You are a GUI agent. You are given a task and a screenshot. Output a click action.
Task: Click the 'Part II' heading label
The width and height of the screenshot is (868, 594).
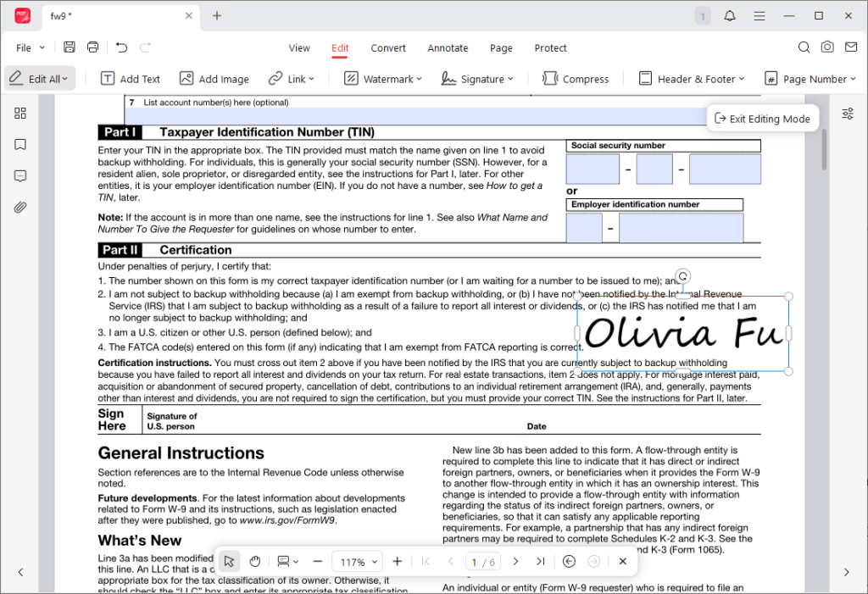[120, 250]
